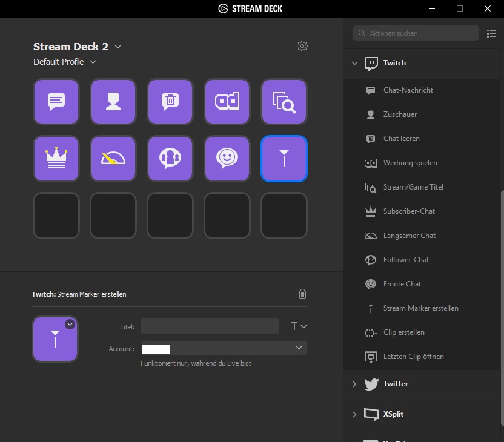Select the highlighted Stream Marker key on the grid
Viewport: 504px width, 442px height.
click(284, 159)
